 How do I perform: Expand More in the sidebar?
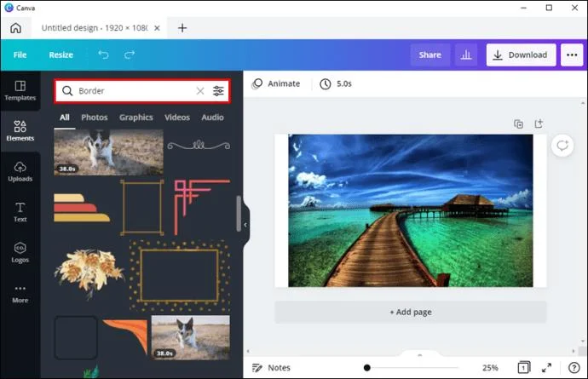pyautogui.click(x=20, y=293)
